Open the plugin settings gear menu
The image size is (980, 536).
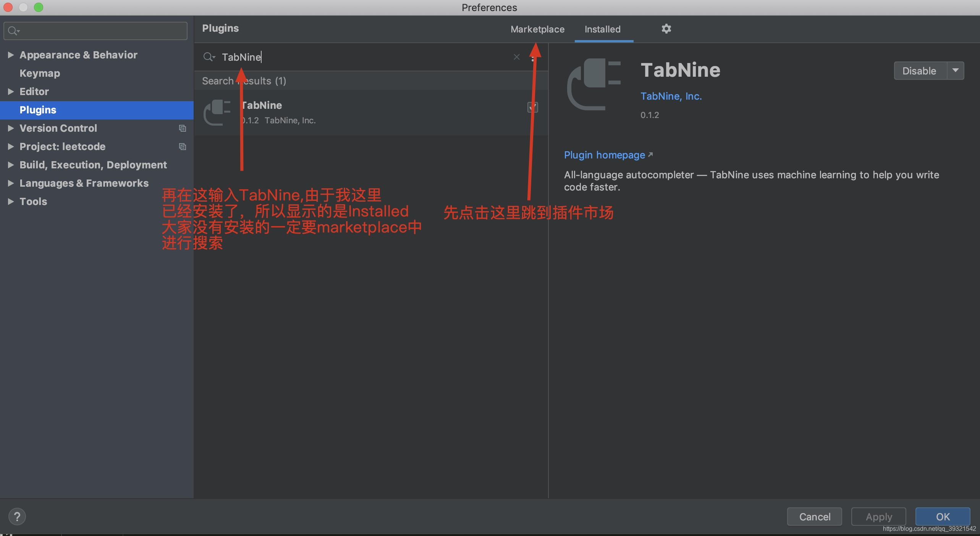pos(666,28)
